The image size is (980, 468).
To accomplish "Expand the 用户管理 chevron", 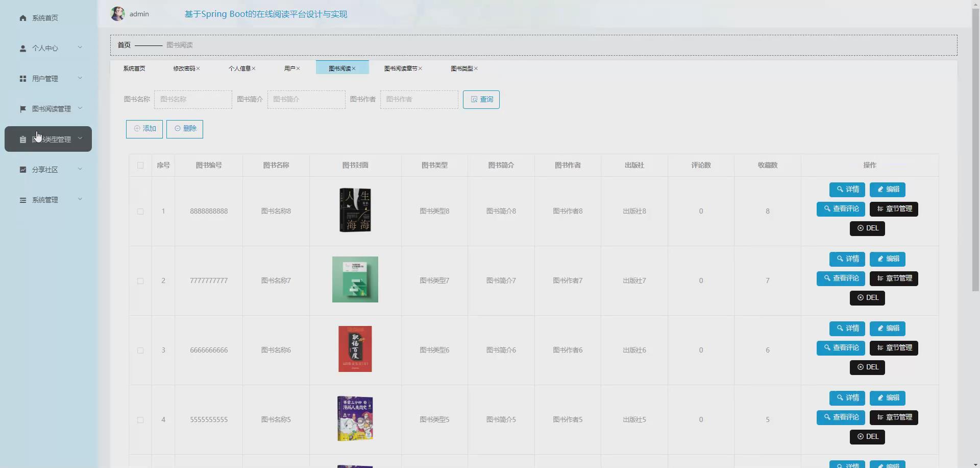I will point(80,78).
